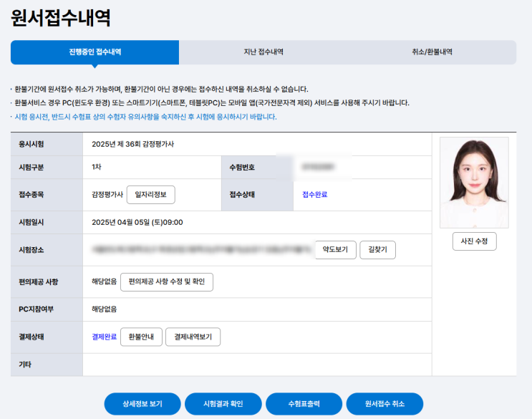The height and width of the screenshot is (419, 532).
Task: Click the blue 수험자 유의사항 notice
Action: point(145,117)
